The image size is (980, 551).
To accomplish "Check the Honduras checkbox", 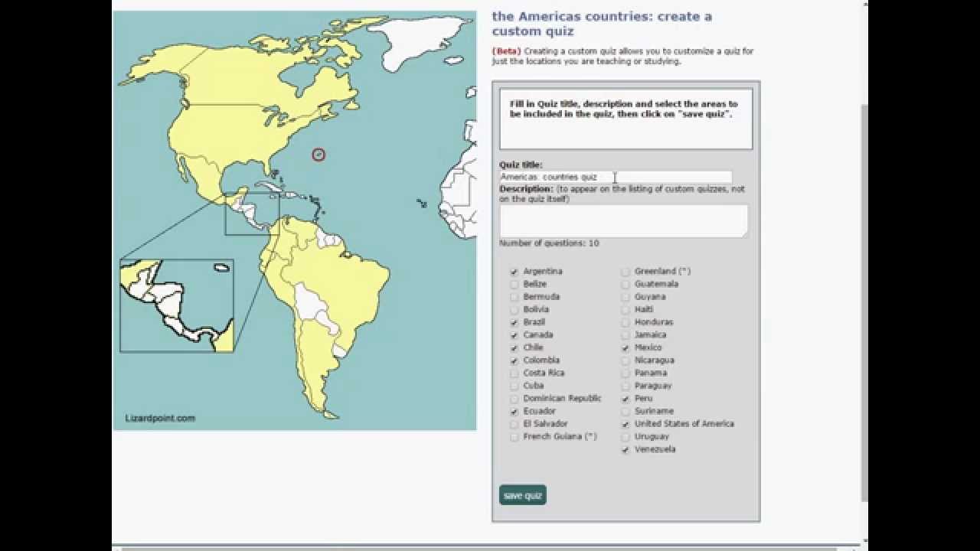I will tap(626, 322).
